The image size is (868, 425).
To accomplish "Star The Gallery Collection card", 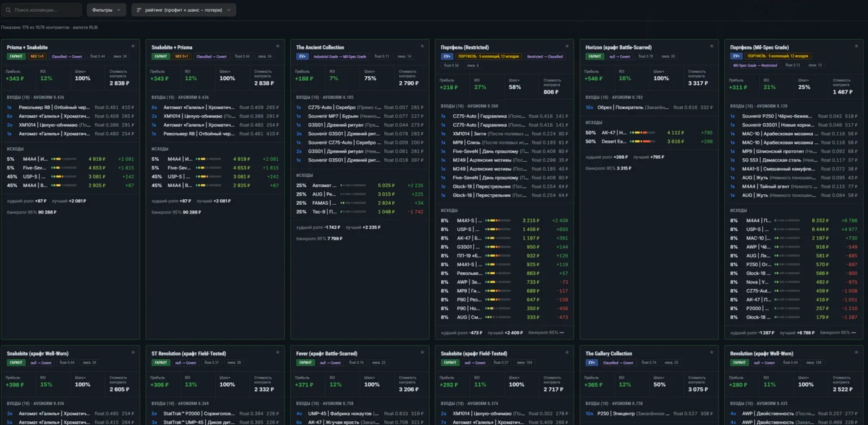I will click(x=711, y=352).
